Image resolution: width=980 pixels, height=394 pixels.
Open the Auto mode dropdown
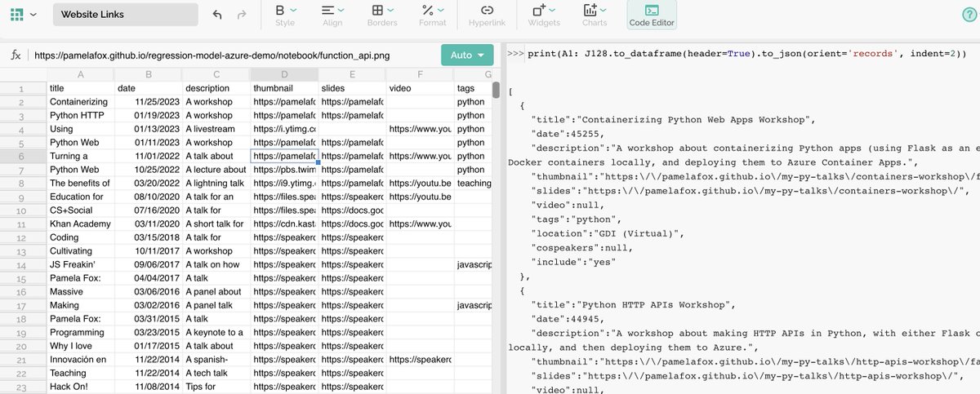[x=467, y=55]
